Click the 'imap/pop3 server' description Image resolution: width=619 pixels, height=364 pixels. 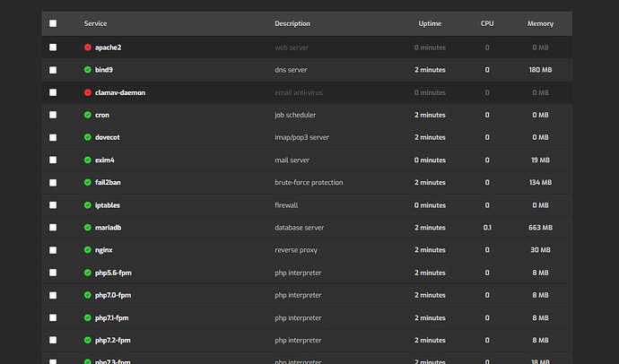click(302, 137)
